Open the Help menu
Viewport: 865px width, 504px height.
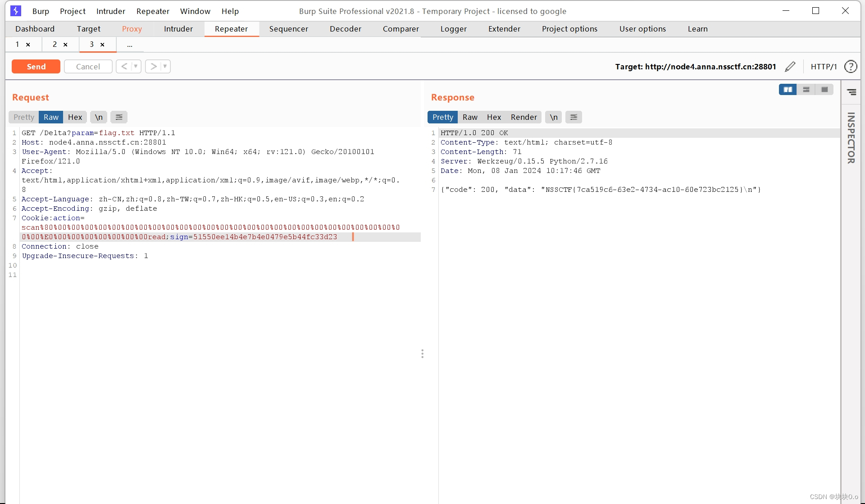click(230, 11)
